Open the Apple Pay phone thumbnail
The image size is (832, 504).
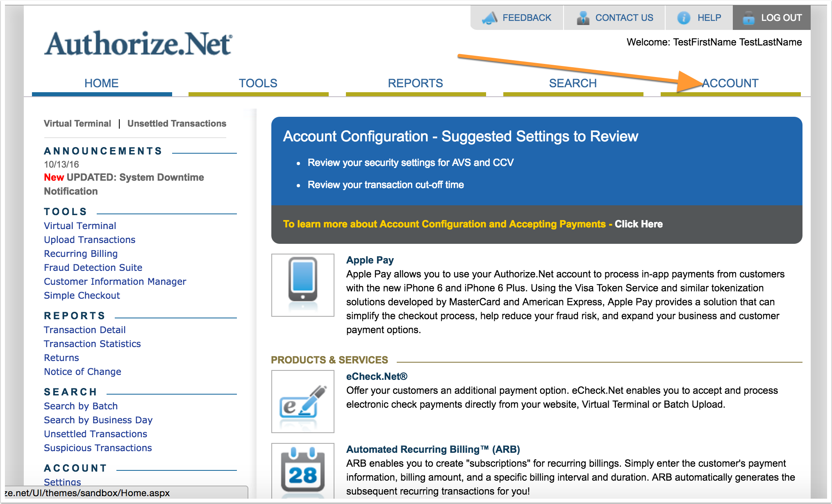[303, 285]
